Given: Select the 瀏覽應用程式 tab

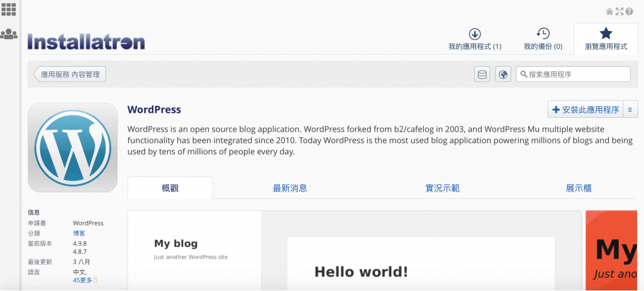Looking at the screenshot, I should pyautogui.click(x=606, y=39).
